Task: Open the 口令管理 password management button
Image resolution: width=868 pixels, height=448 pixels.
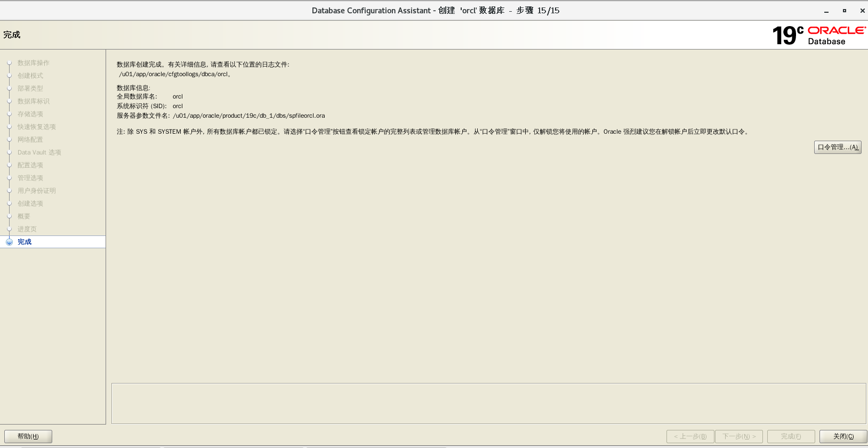Action: click(838, 147)
